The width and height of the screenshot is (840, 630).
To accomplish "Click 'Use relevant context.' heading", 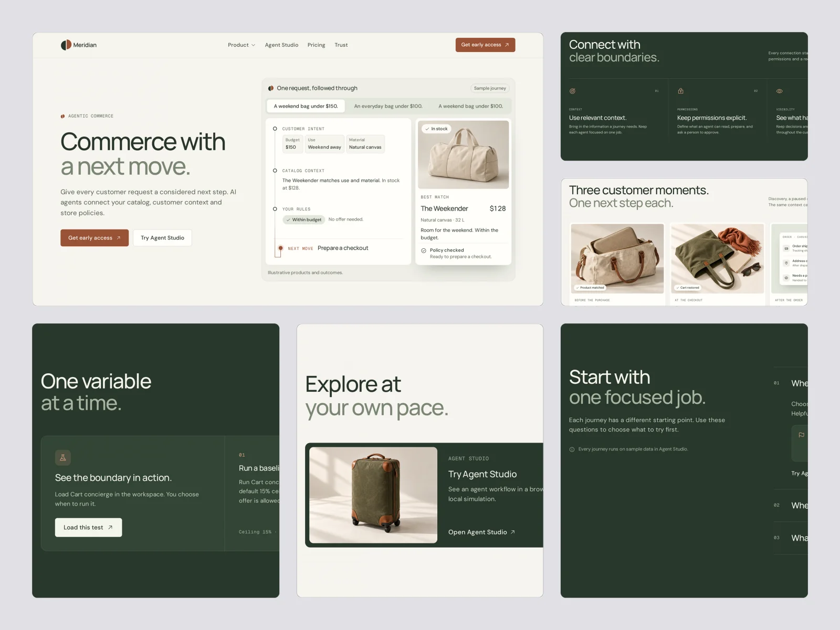I will point(597,118).
